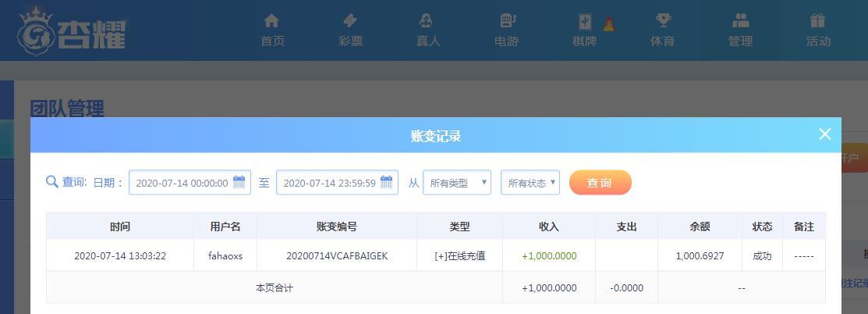Open the 电游 slot machine icon
868x314 pixels.
(x=507, y=20)
